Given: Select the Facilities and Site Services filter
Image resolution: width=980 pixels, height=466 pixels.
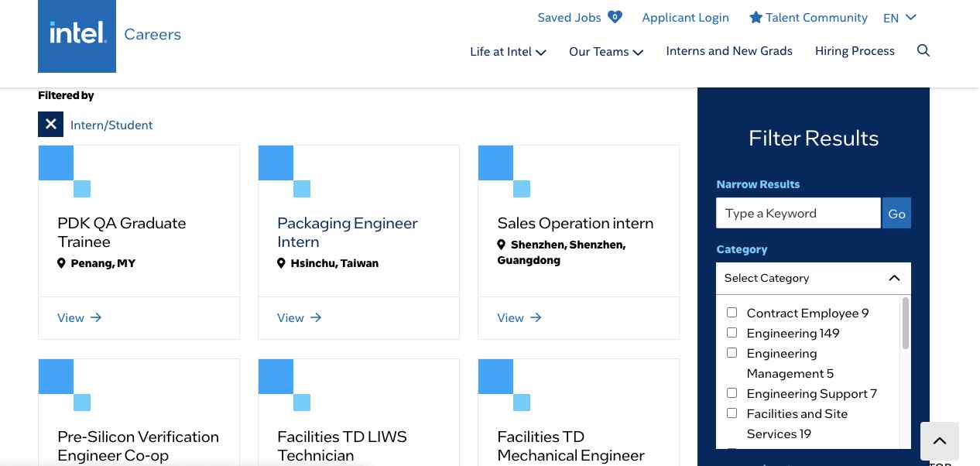Looking at the screenshot, I should click(x=732, y=413).
